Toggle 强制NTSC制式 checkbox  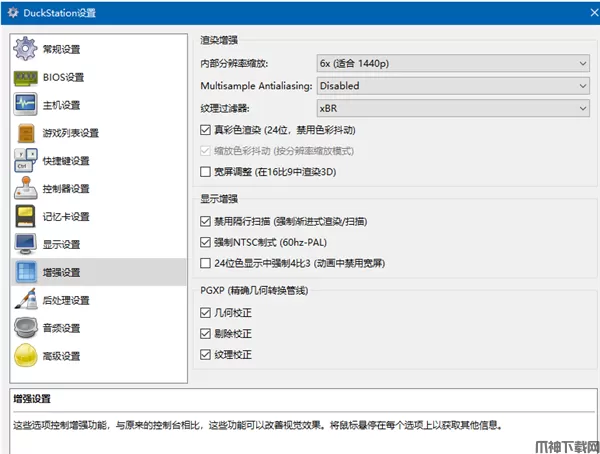206,242
